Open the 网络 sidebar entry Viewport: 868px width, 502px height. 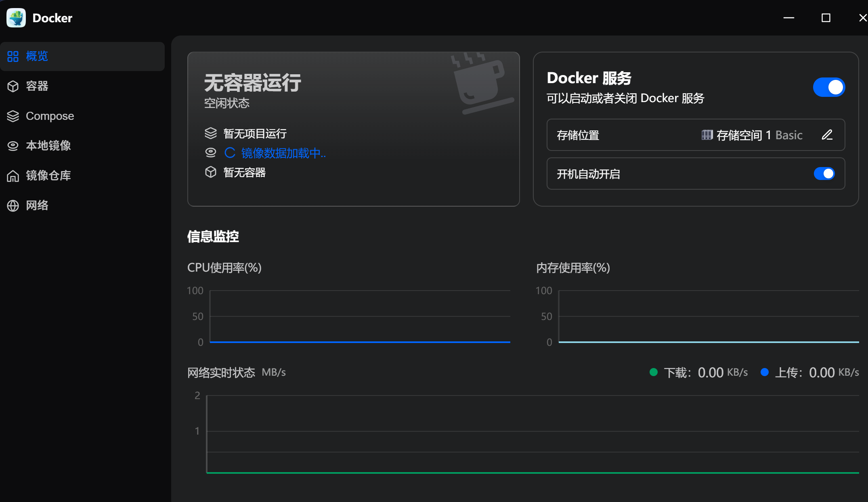[x=37, y=206]
